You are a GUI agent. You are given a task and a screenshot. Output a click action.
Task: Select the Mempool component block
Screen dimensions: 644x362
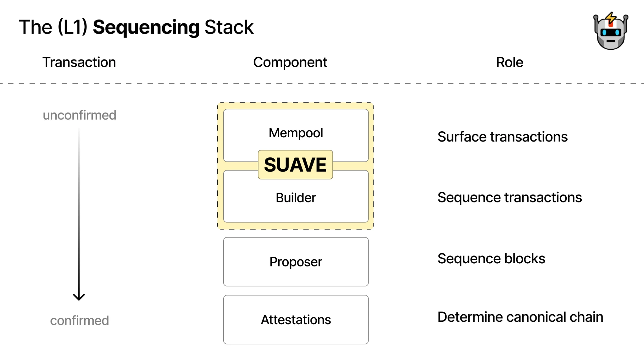295,133
